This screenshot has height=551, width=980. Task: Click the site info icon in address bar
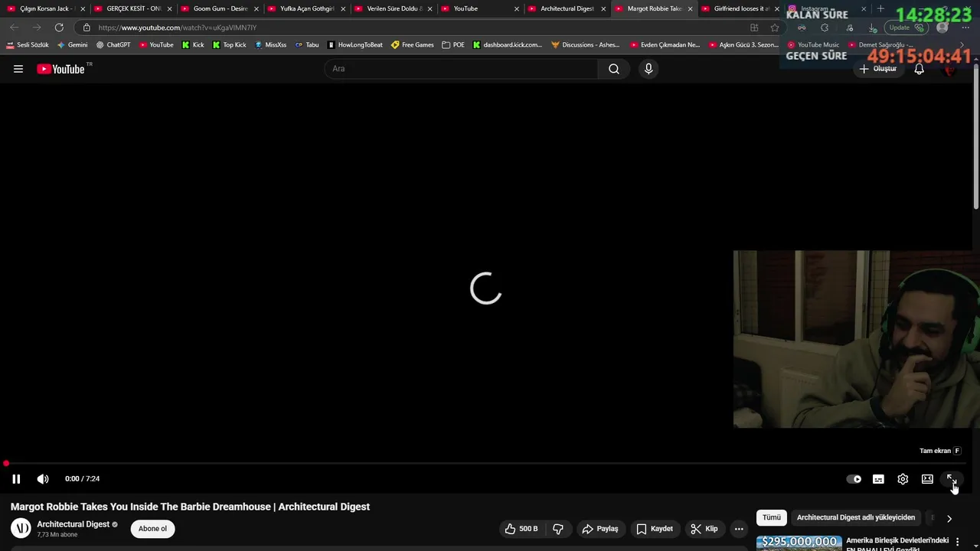coord(87,28)
